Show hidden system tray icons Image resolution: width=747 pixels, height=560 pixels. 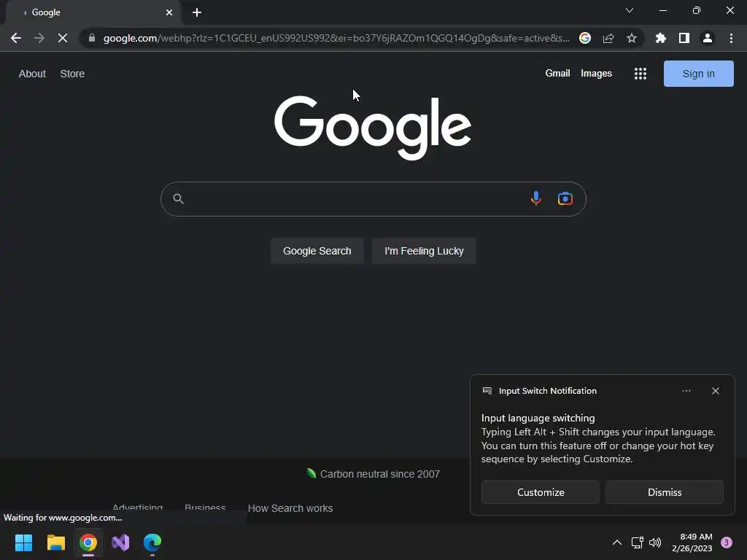click(617, 542)
